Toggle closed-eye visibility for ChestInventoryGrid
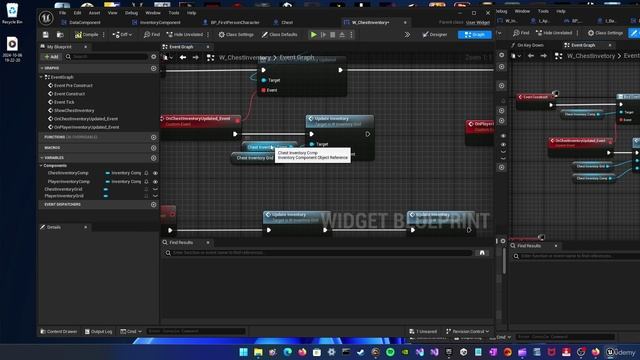 click(156, 189)
